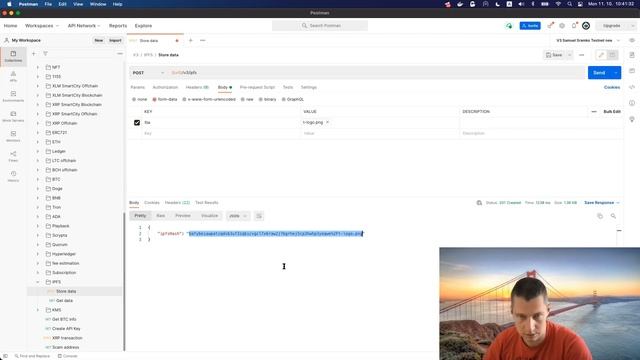Expand the ERC721 collection folder
Viewport: 640px width, 360px height.
pyautogui.click(x=38, y=133)
